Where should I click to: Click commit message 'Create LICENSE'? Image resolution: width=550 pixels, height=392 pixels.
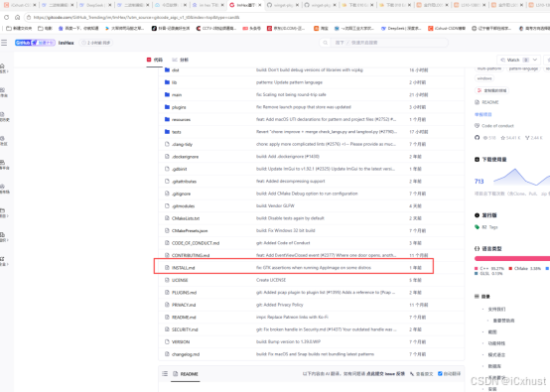pyautogui.click(x=271, y=280)
